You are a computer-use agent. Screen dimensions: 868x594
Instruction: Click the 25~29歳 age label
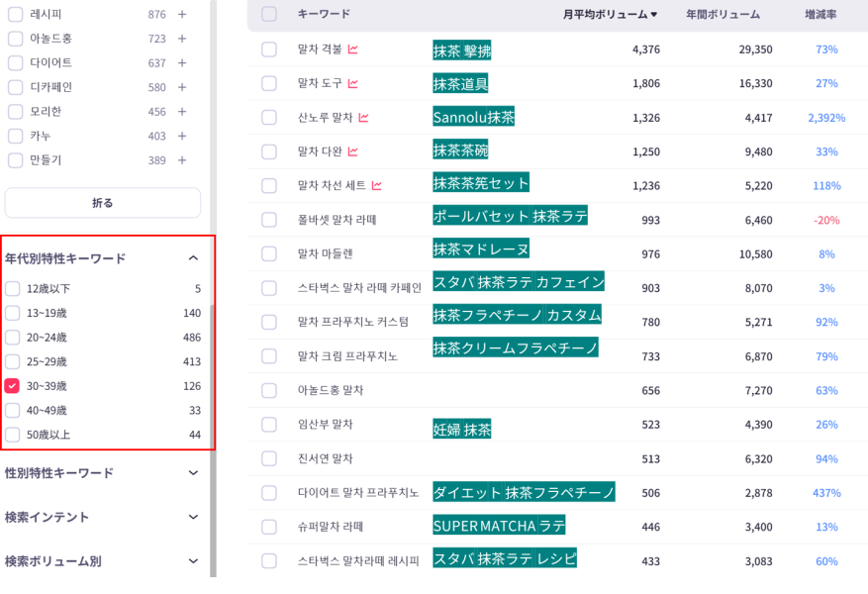point(47,361)
